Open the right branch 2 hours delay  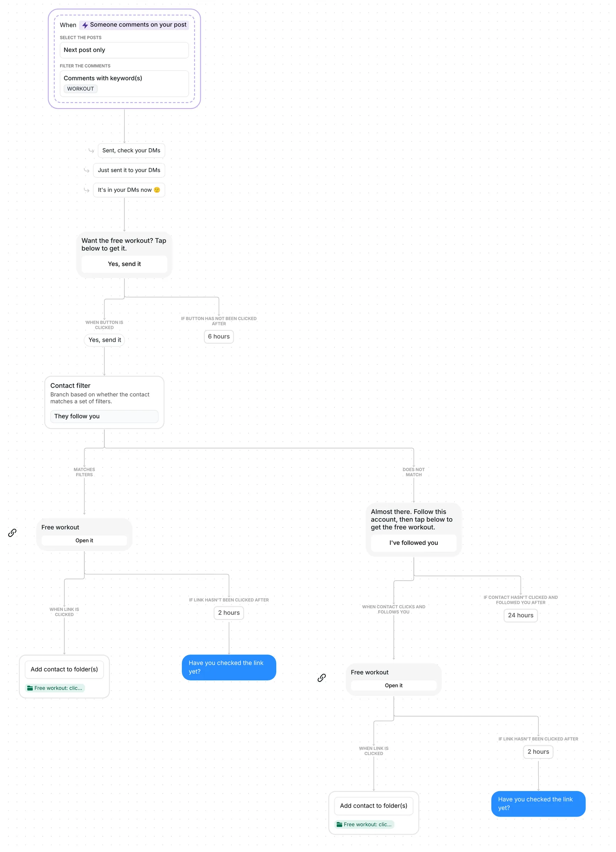coord(538,752)
